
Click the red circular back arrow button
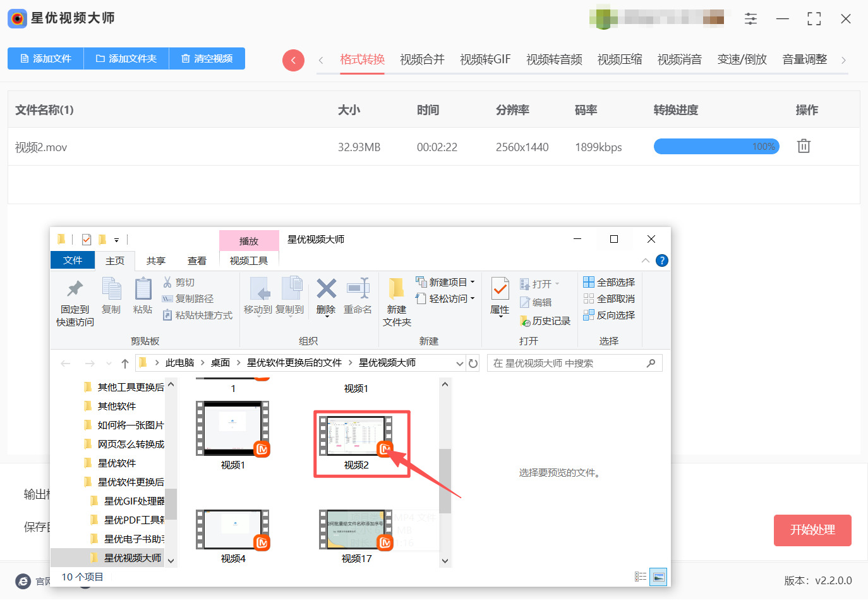(x=293, y=60)
